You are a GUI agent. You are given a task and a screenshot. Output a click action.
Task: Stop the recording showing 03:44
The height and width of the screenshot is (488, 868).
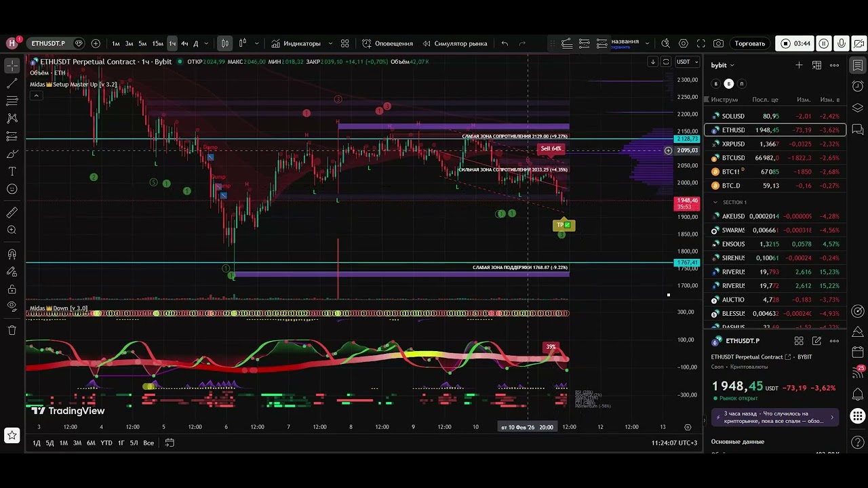coord(795,43)
